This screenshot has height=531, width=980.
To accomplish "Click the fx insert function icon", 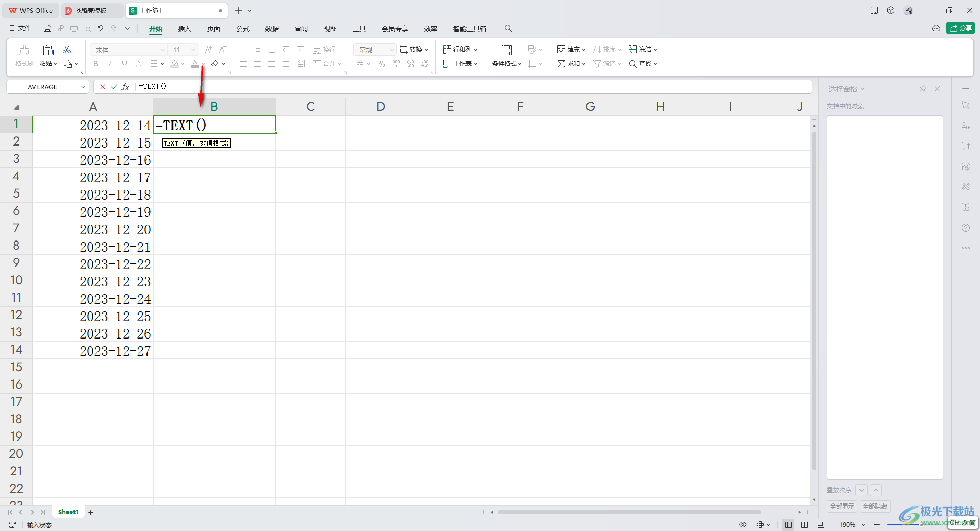I will click(x=126, y=87).
